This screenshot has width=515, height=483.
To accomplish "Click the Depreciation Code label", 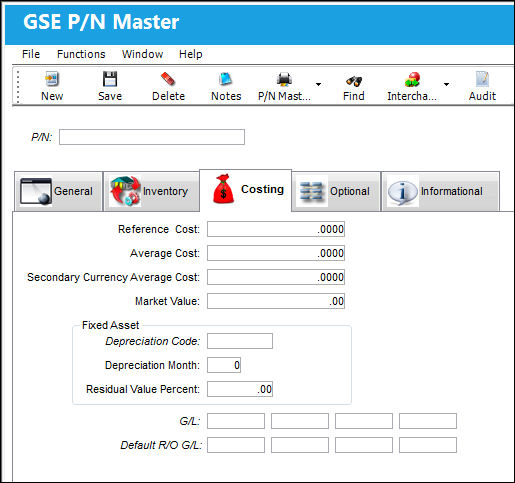I will 153,341.
